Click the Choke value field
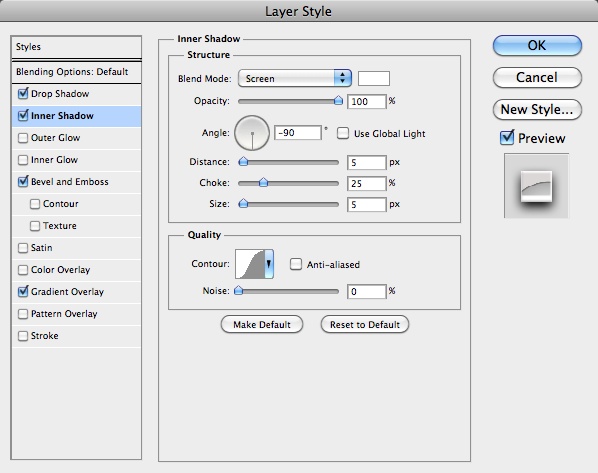This screenshot has width=598, height=473. (367, 183)
